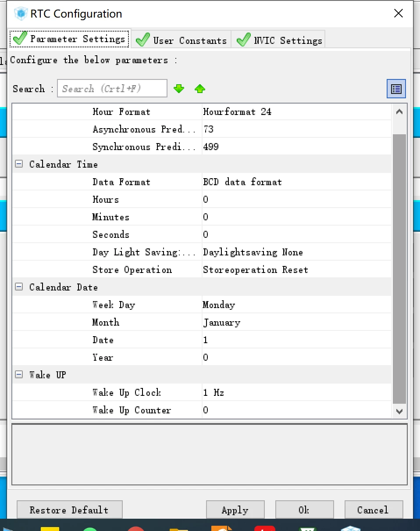Screen dimensions: 420x531
Task: Select the Week Day parameter label
Action: pyautogui.click(x=114, y=305)
